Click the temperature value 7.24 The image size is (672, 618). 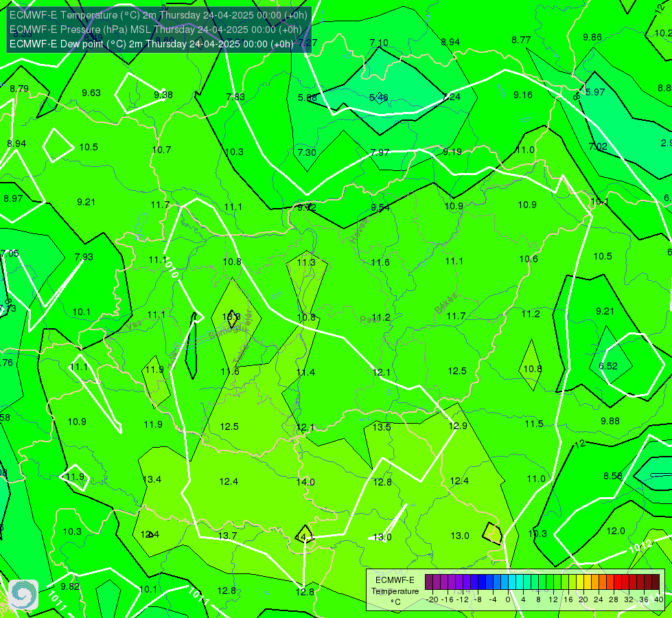pyautogui.click(x=452, y=97)
